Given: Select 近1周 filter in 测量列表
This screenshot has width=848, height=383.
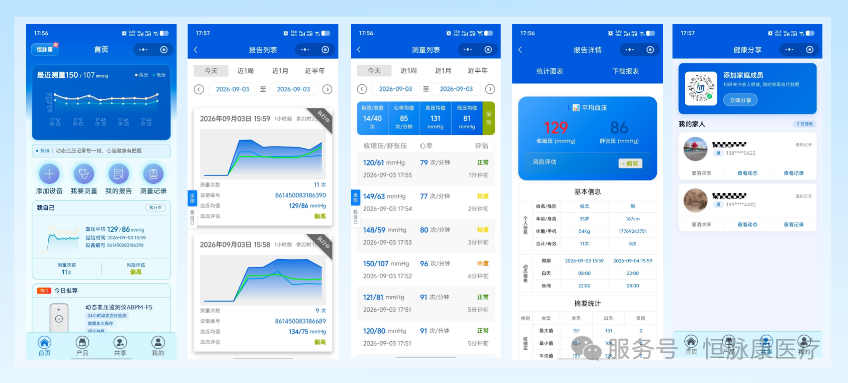Looking at the screenshot, I should tap(409, 71).
